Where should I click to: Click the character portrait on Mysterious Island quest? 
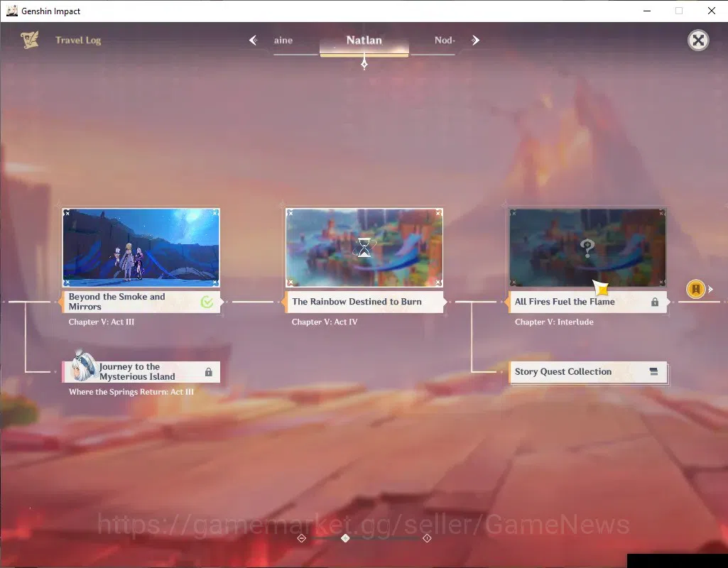pos(84,366)
